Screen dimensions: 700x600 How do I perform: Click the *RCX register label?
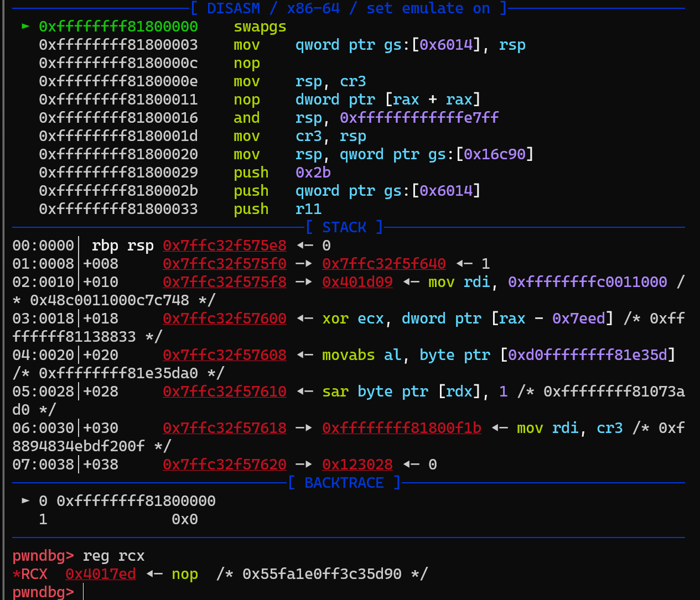pos(30,574)
